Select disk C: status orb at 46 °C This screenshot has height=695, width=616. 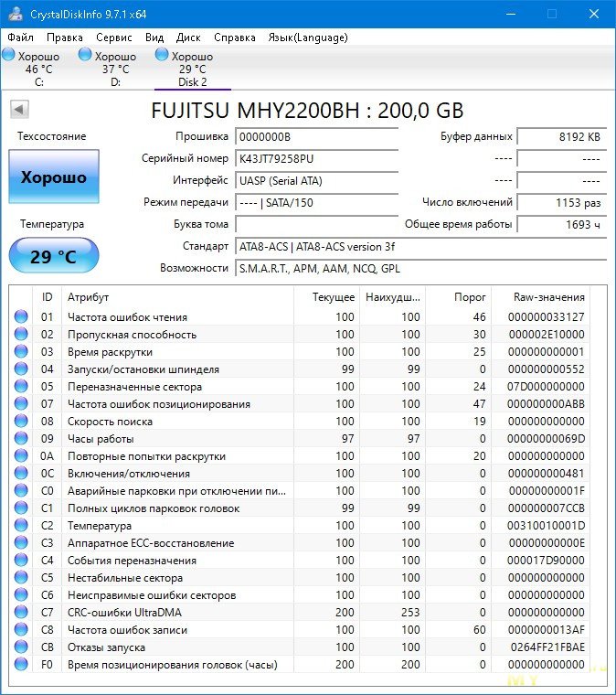[x=9, y=56]
